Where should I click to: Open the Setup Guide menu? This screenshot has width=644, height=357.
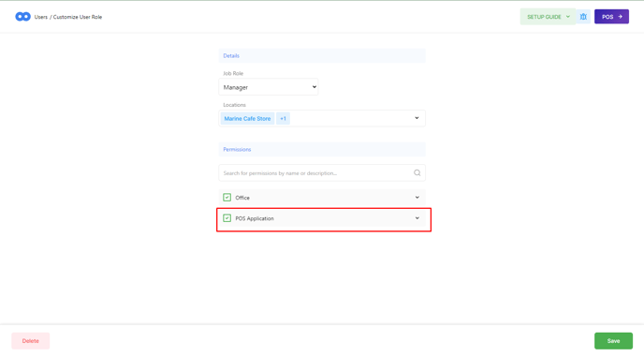pyautogui.click(x=548, y=17)
